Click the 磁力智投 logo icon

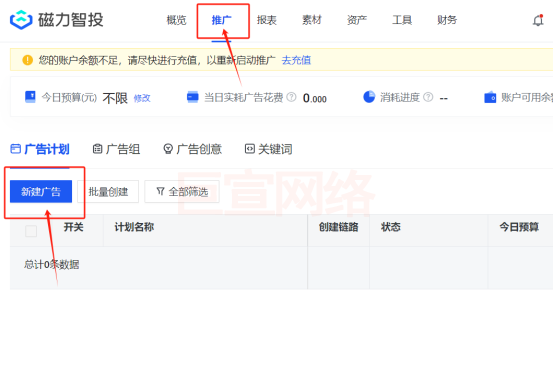pos(21,19)
